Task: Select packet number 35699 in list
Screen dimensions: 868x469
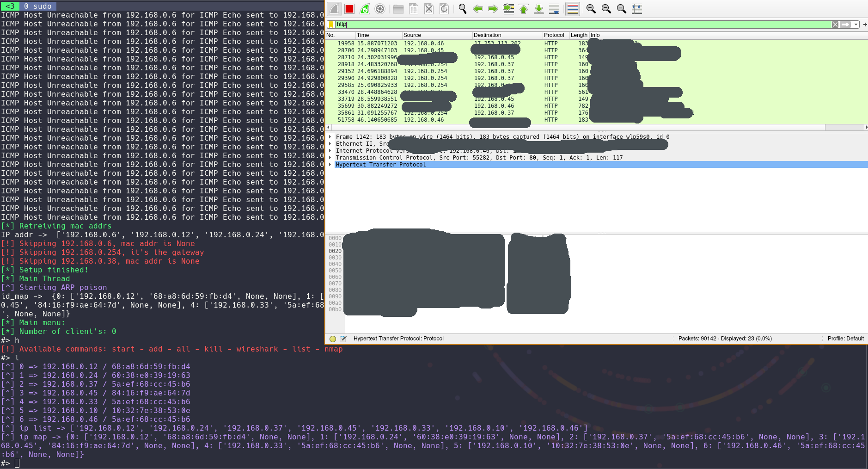Action: point(596,106)
